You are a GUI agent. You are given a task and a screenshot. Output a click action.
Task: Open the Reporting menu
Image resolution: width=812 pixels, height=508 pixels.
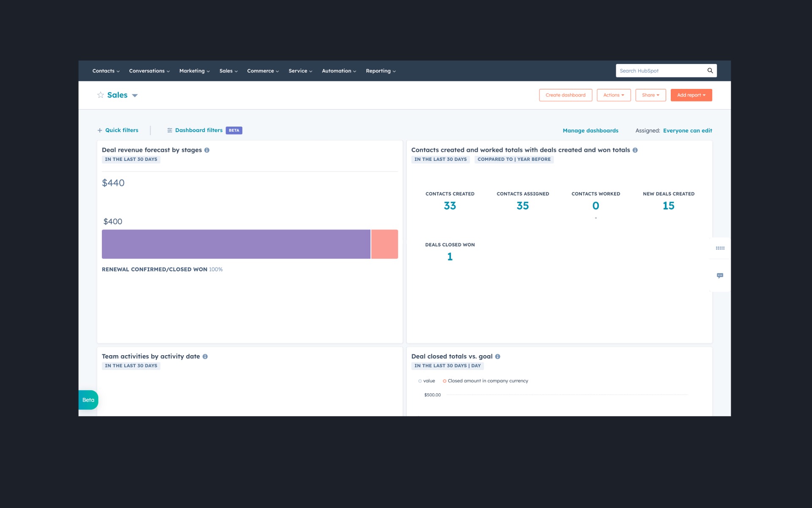tap(379, 71)
